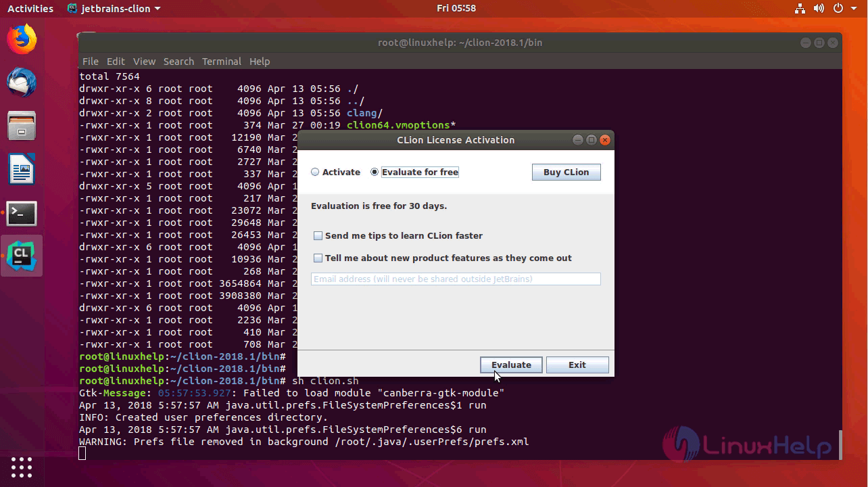The image size is (868, 487).
Task: Click the Exit button in license dialog
Action: point(577,365)
